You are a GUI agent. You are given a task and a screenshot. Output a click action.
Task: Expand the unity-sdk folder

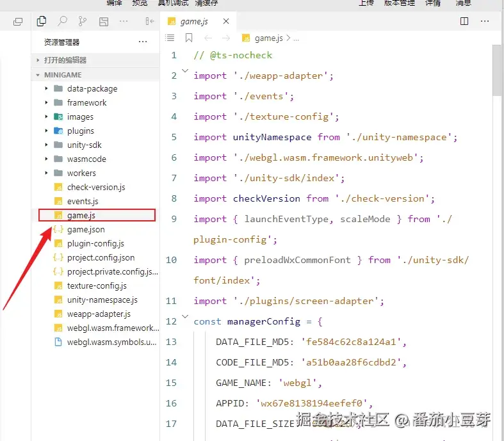[95, 145]
